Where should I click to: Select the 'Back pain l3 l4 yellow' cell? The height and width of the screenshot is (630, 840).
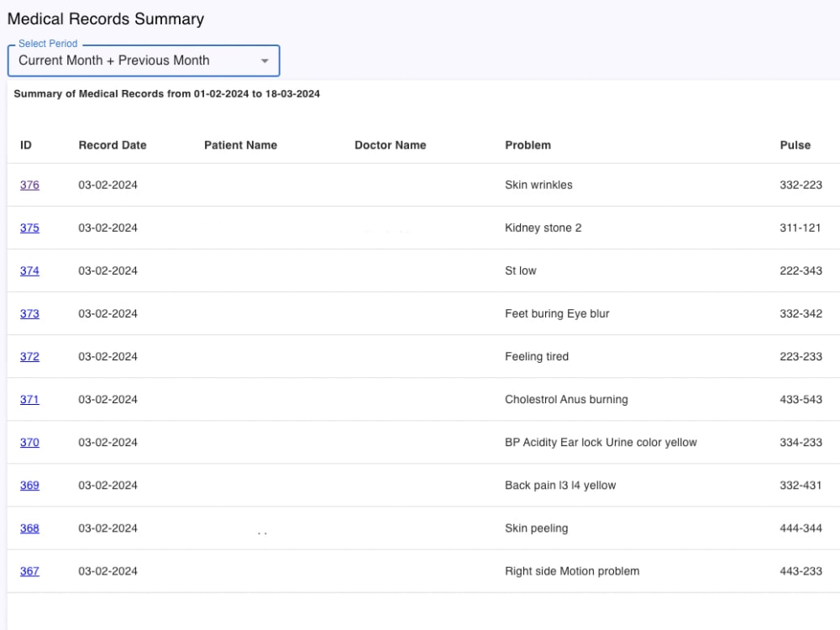click(x=560, y=485)
